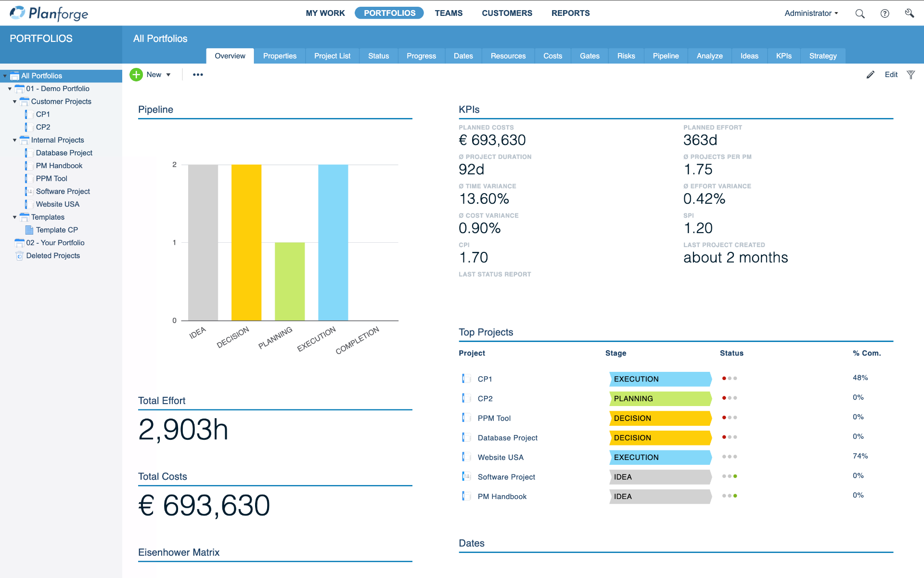Switch to the Strategy tab
924x578 pixels.
(823, 56)
